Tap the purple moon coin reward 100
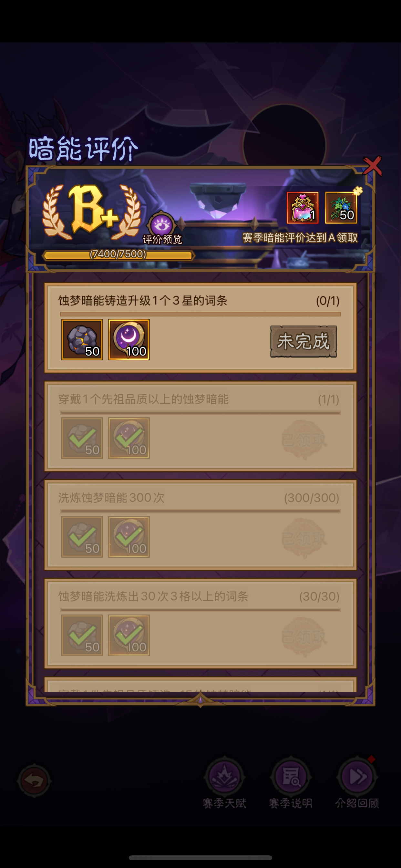The height and width of the screenshot is (868, 401). click(x=129, y=339)
